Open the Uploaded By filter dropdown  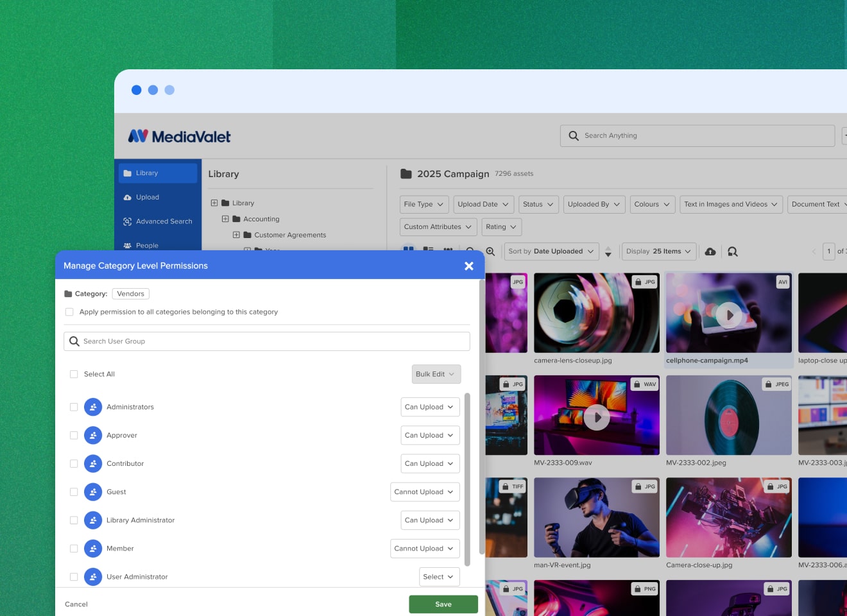point(594,204)
